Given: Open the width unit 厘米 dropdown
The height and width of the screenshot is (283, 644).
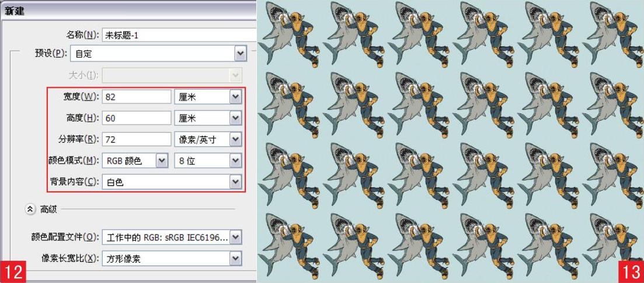Looking at the screenshot, I should [208, 96].
